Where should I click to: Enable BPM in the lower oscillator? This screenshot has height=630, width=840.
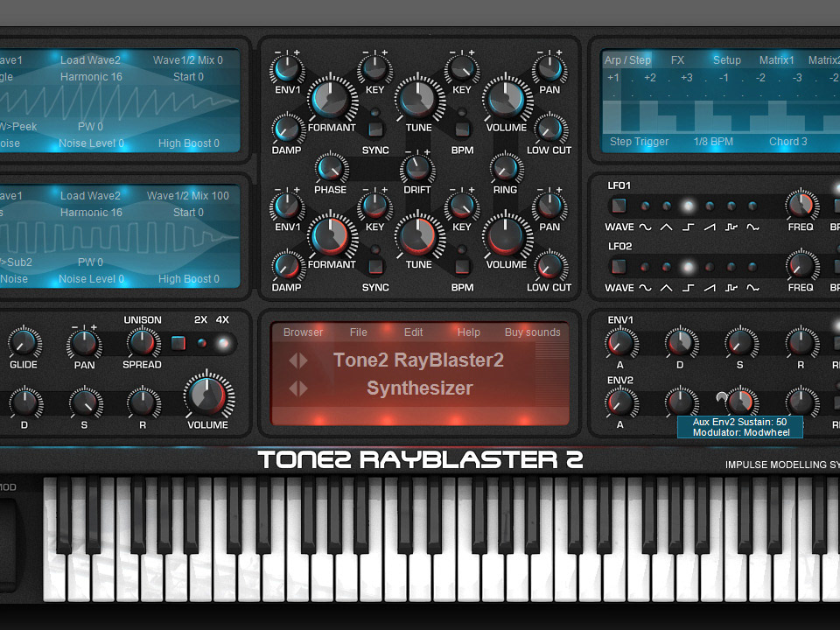[x=462, y=266]
